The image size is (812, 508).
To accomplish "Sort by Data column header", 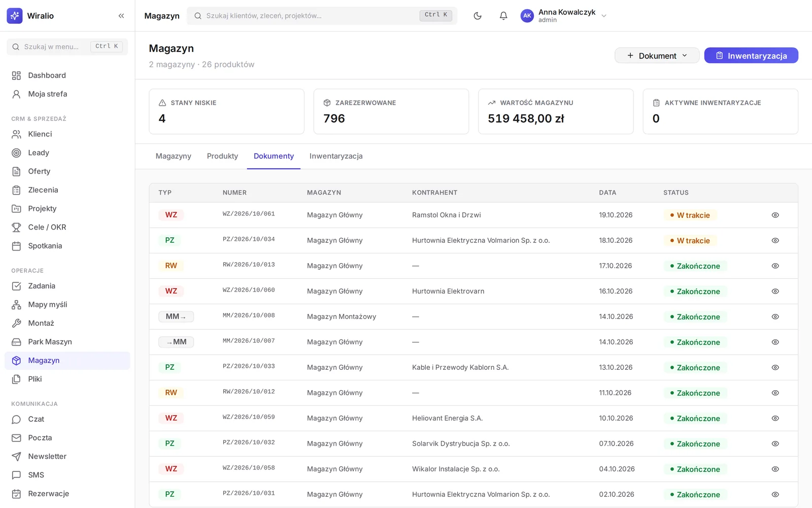I will click(x=607, y=193).
